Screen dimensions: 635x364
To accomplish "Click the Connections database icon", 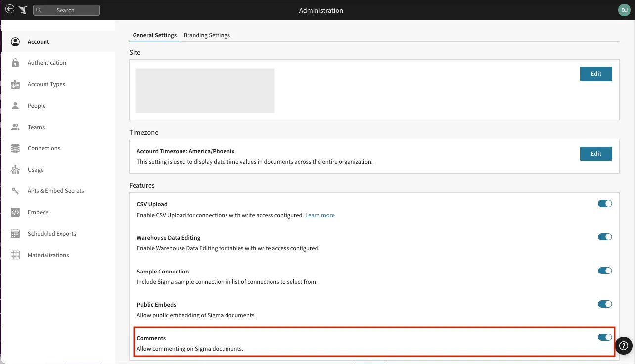I will click(x=15, y=148).
